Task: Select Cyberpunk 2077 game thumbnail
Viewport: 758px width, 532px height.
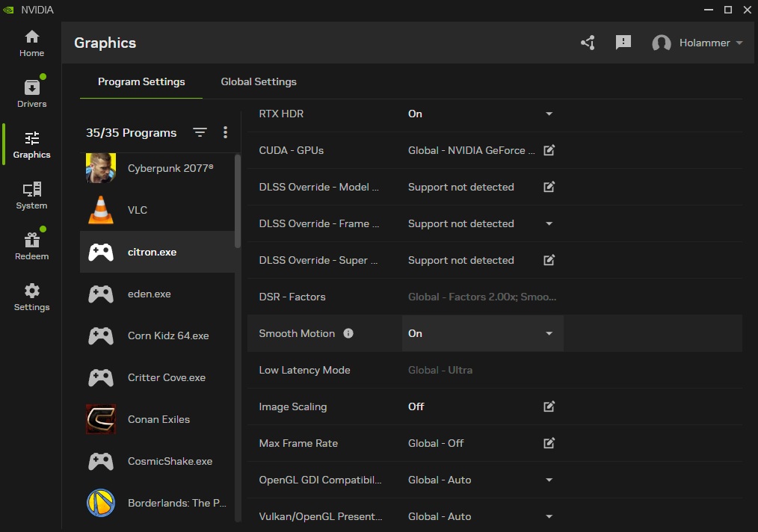Action: (x=101, y=168)
